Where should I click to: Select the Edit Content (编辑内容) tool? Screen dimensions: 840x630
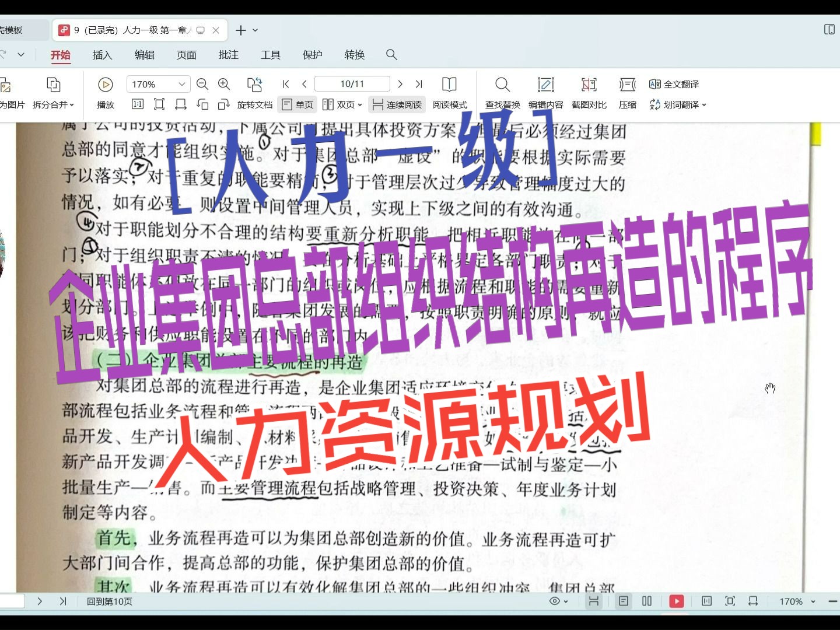[545, 93]
